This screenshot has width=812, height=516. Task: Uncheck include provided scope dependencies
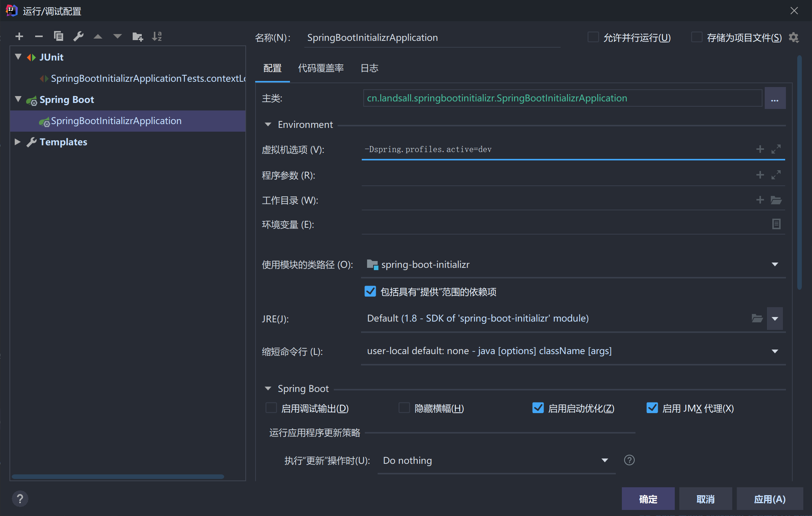(370, 291)
